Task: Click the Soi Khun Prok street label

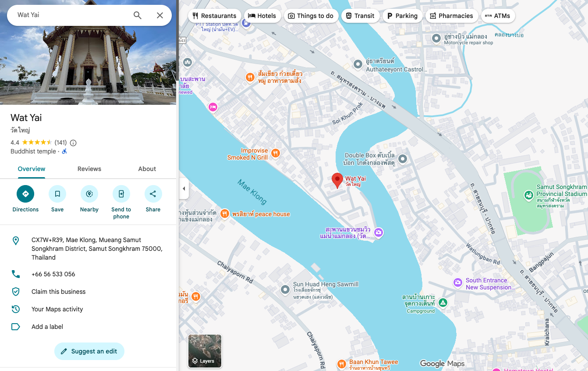Action: (x=348, y=113)
